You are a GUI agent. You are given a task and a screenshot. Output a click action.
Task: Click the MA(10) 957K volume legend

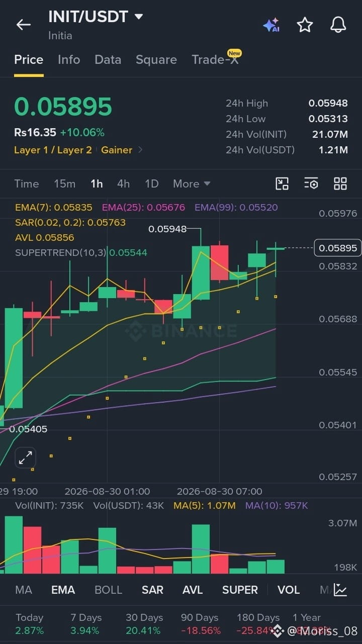pyautogui.click(x=277, y=505)
